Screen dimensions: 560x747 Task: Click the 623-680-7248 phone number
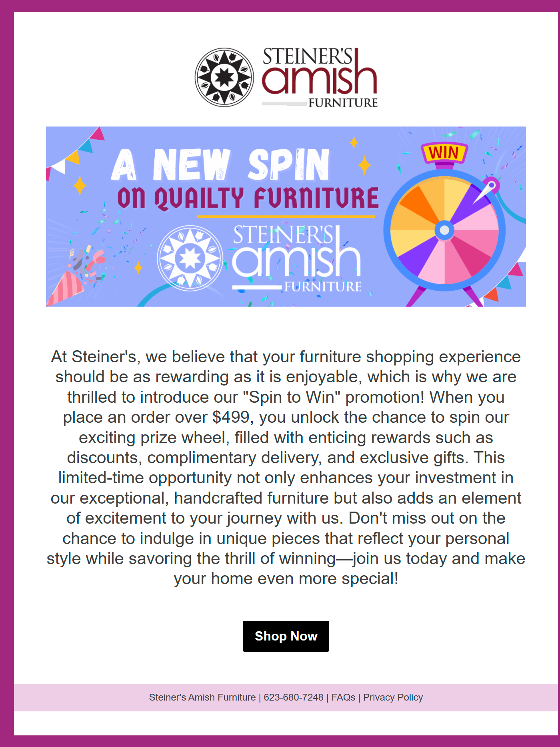(x=293, y=697)
